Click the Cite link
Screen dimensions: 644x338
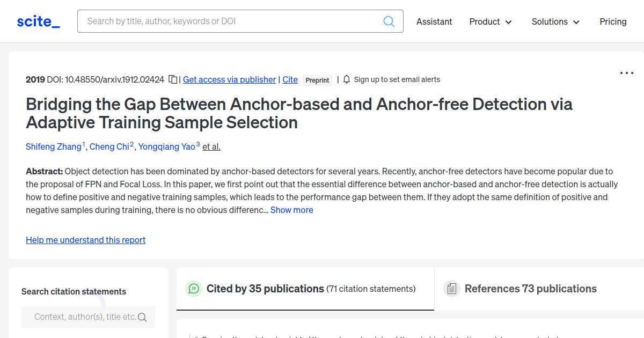[290, 79]
